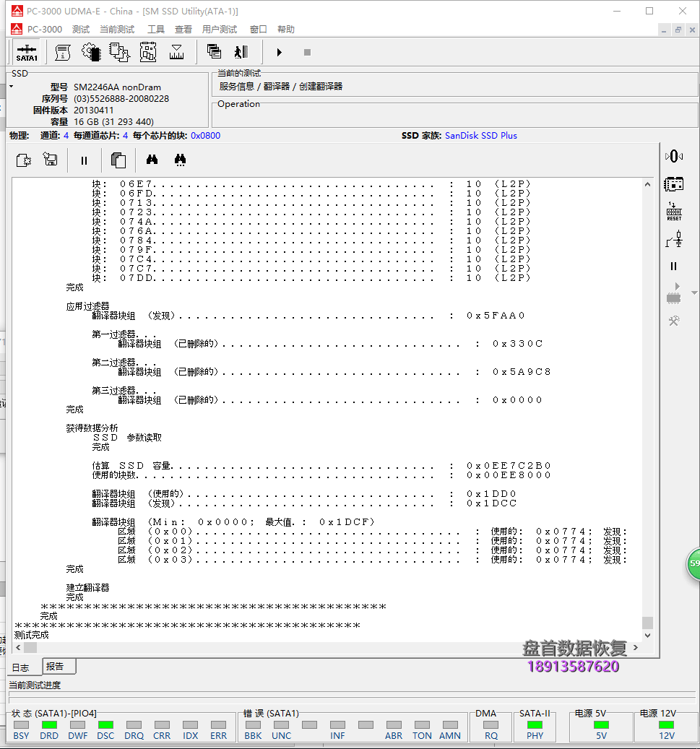
Task: Click the RESET counter icon in sidebar
Action: (674, 211)
